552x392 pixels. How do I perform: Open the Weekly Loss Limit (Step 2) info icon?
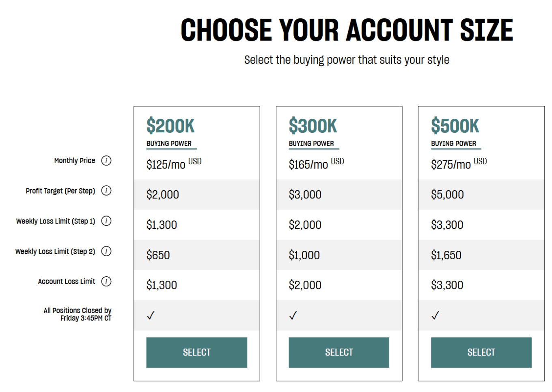point(106,251)
